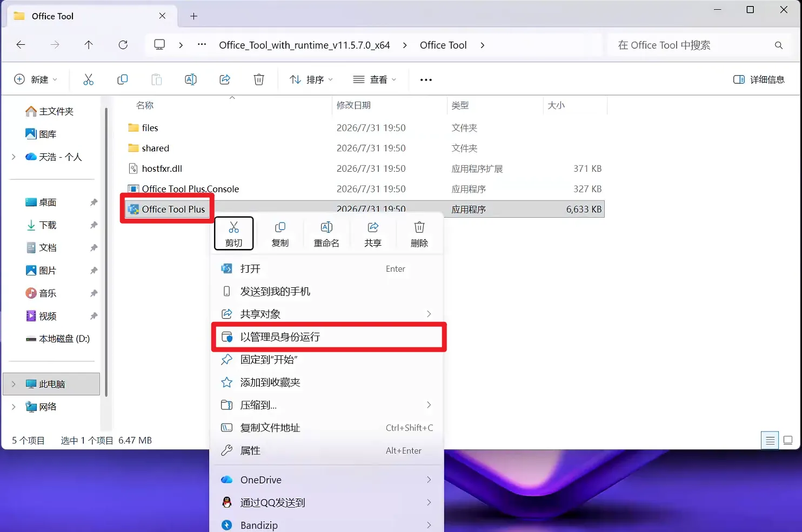The width and height of the screenshot is (802, 532).
Task: Select 打开 from the context menu
Action: pos(328,269)
